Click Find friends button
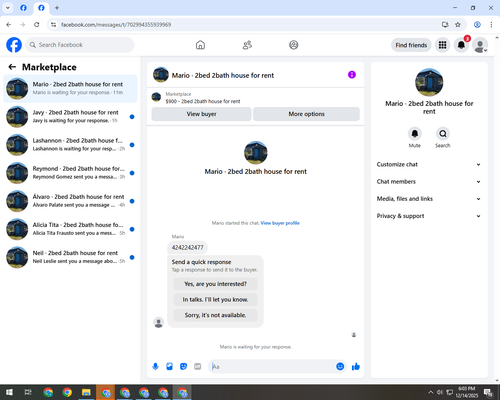Screen dimensions: 500x400 point(411,45)
